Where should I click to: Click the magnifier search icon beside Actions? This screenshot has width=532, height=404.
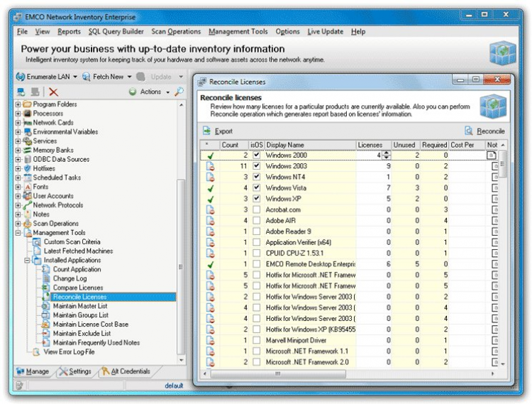click(179, 92)
